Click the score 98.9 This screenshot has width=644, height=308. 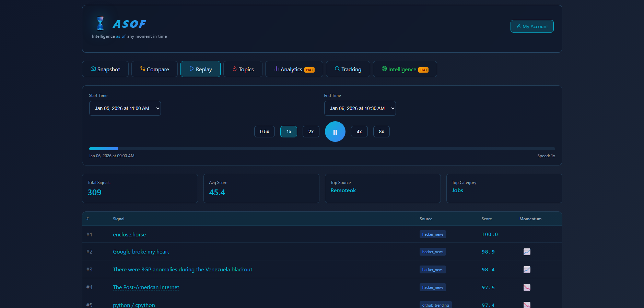click(x=488, y=252)
